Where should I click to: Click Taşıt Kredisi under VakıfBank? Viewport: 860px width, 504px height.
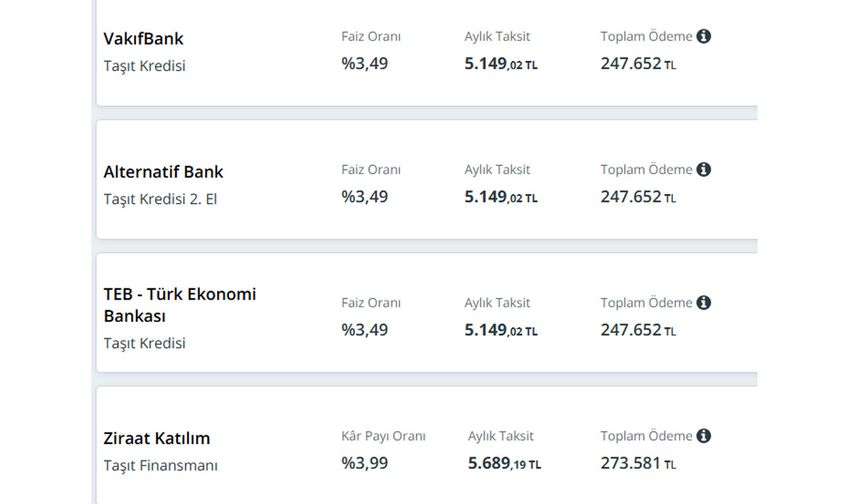(144, 66)
